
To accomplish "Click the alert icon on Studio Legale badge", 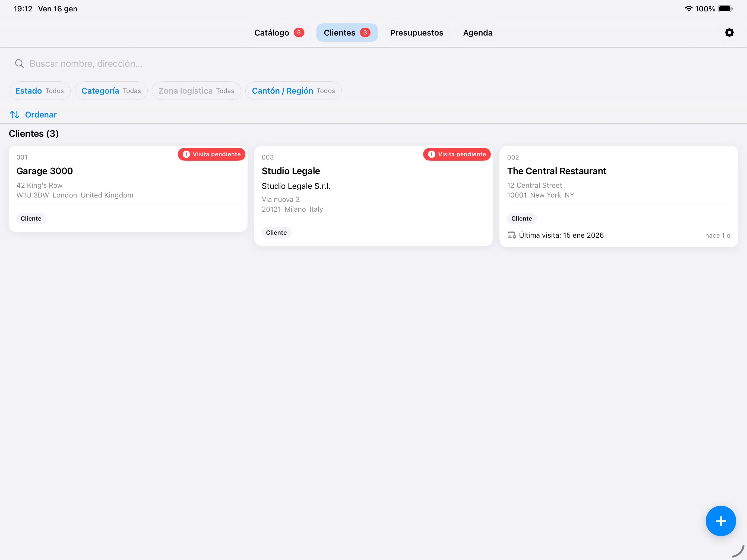I will pos(431,154).
